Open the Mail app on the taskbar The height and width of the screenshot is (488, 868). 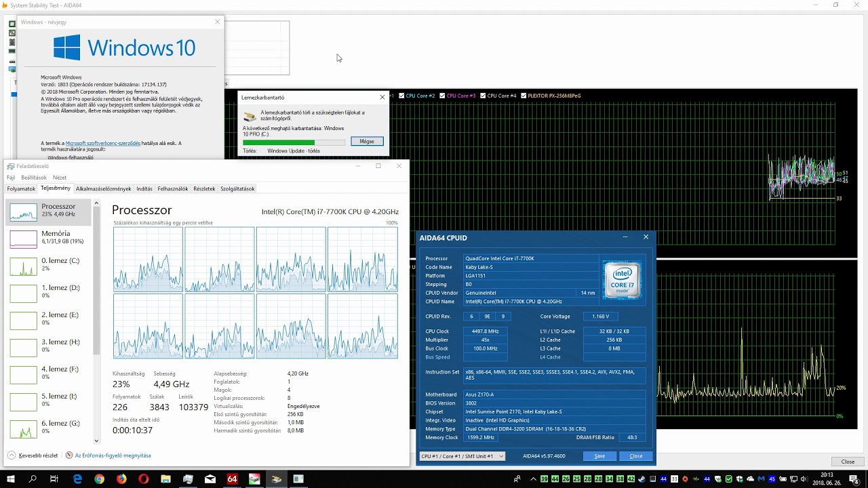tap(210, 479)
